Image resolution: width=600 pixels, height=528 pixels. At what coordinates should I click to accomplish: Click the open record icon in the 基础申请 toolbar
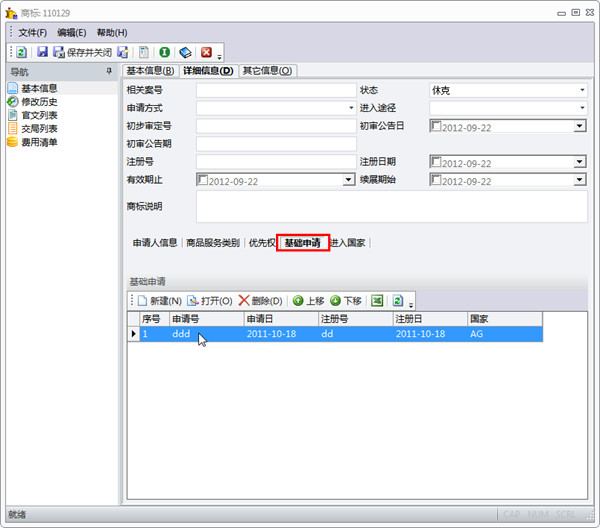193,301
